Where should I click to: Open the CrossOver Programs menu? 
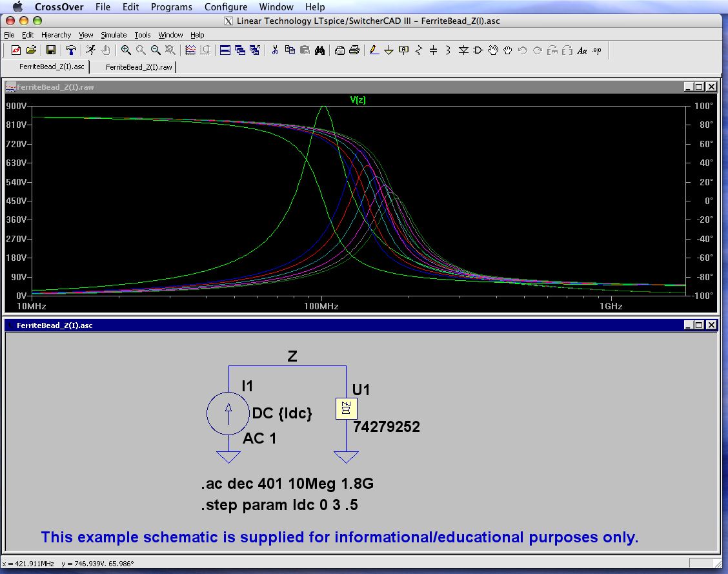171,7
